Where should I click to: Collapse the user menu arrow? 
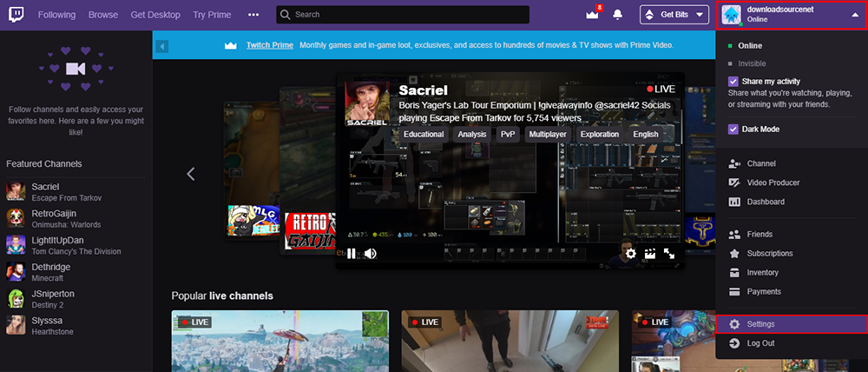[x=855, y=16]
